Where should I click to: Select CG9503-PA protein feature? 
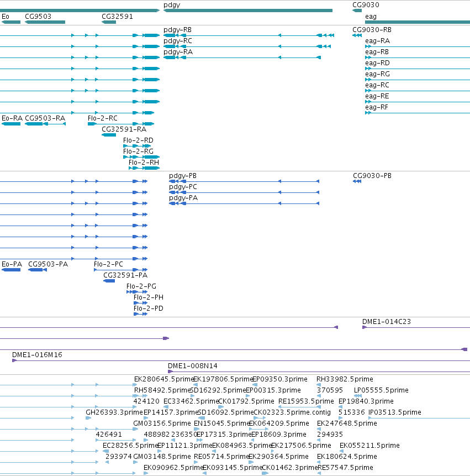(38, 270)
